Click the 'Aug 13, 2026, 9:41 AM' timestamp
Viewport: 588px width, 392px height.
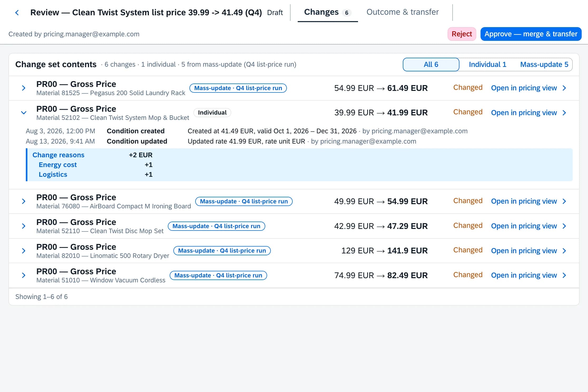(60, 141)
